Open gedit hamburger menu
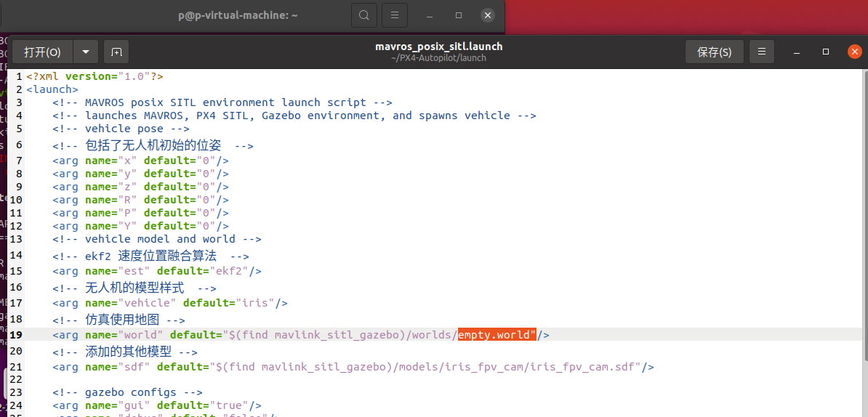The image size is (868, 417). point(762,52)
